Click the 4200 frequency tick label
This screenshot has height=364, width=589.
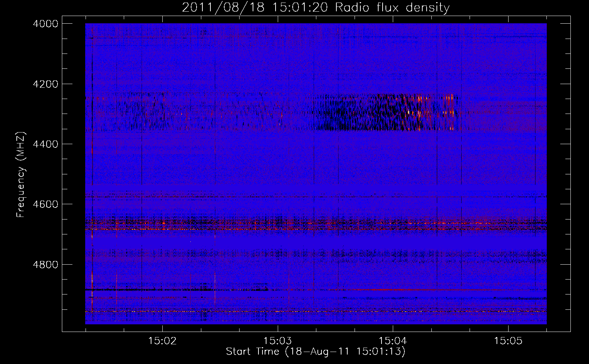click(46, 84)
